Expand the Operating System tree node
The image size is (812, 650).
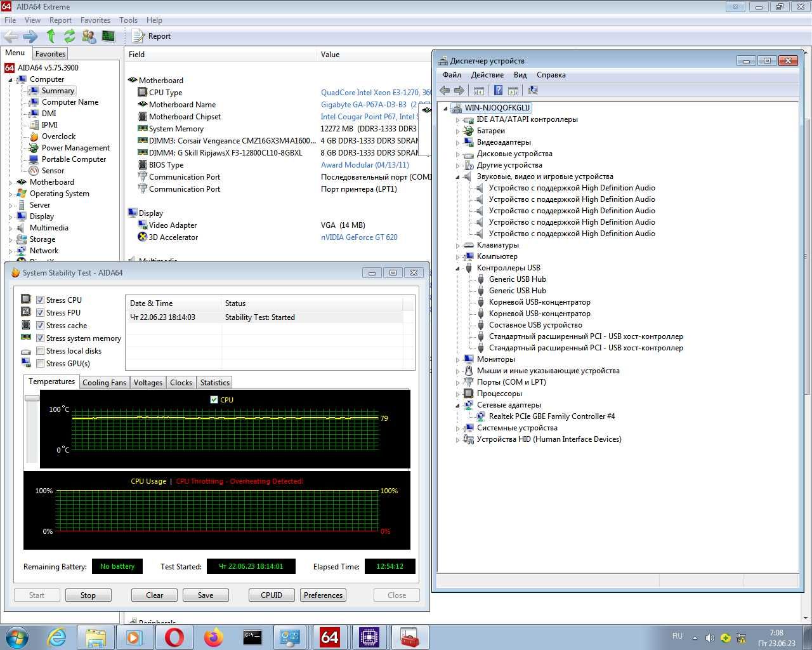pos(11,194)
